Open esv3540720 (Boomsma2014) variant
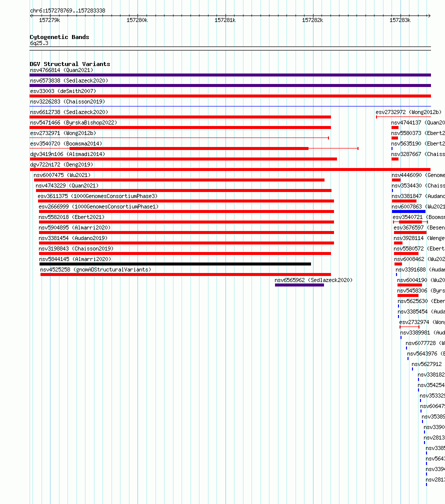The image size is (445, 504). (x=66, y=143)
